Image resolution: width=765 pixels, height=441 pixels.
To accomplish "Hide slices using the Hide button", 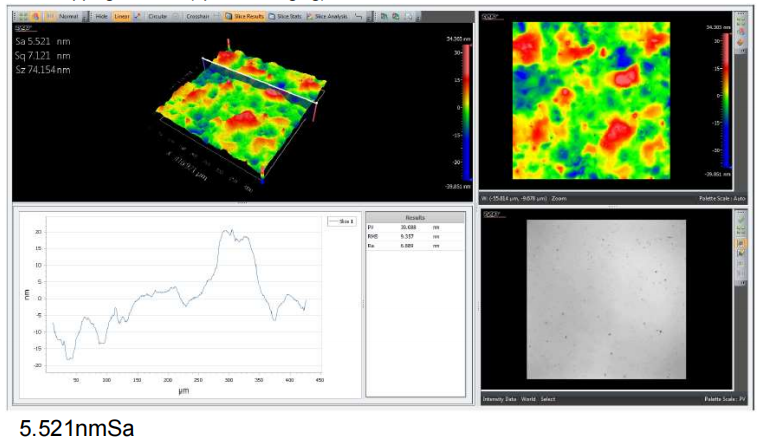I will tap(101, 17).
